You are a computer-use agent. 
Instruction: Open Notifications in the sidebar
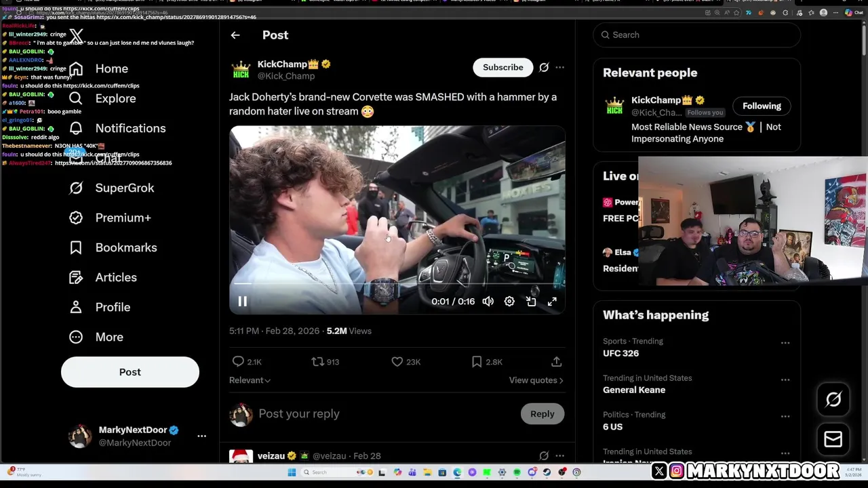pos(117,128)
